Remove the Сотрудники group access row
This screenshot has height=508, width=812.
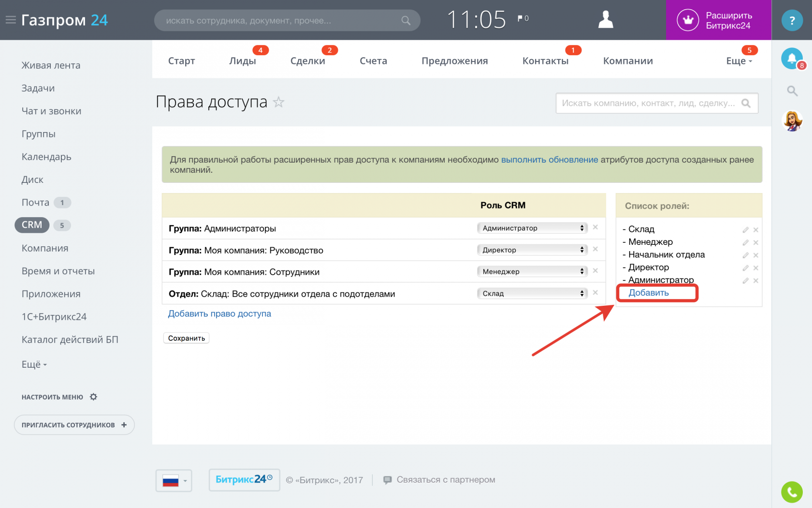(595, 270)
